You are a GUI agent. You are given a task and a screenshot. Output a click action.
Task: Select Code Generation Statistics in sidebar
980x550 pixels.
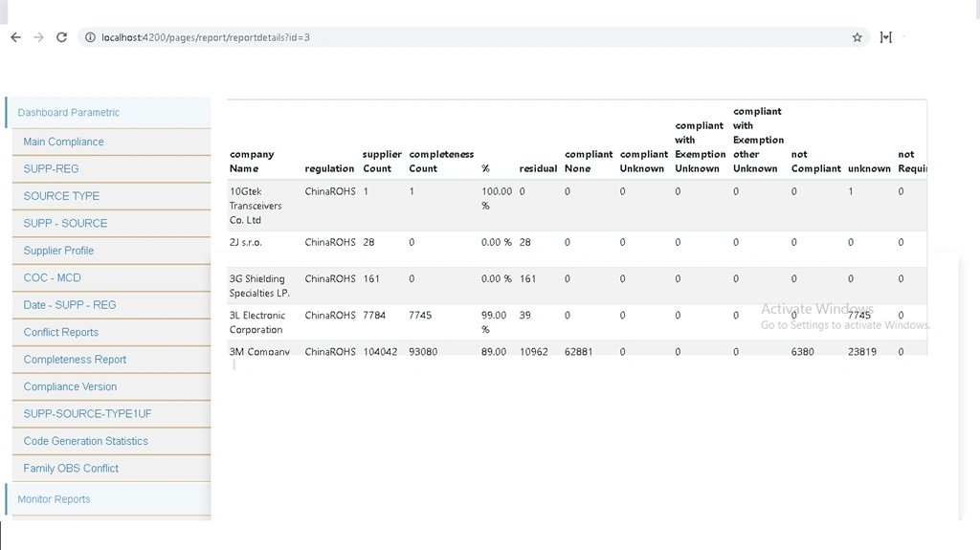tap(85, 441)
